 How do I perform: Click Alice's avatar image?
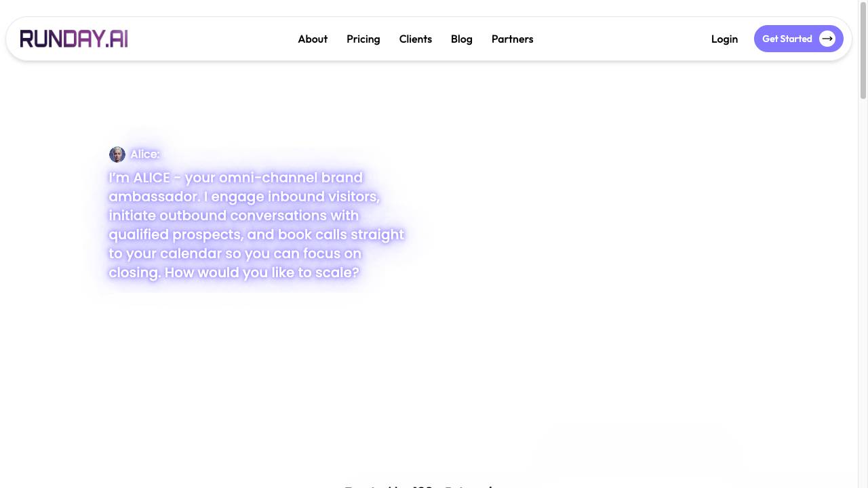(117, 155)
